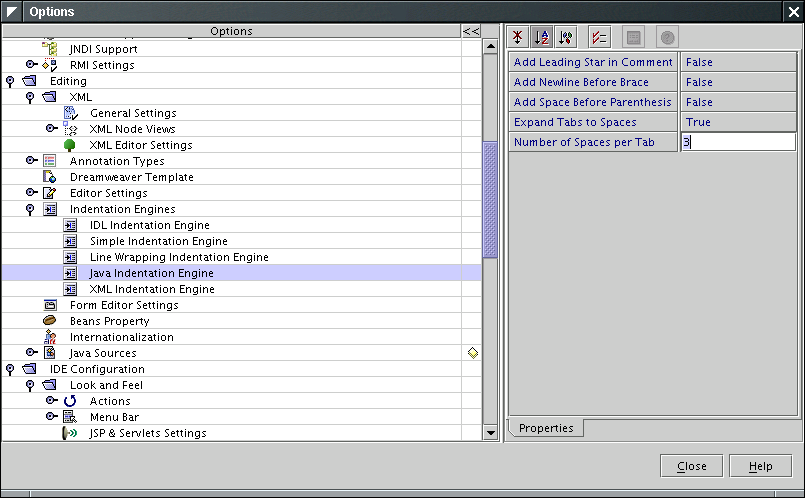Click the Beans Property coffee bean icon

50,321
